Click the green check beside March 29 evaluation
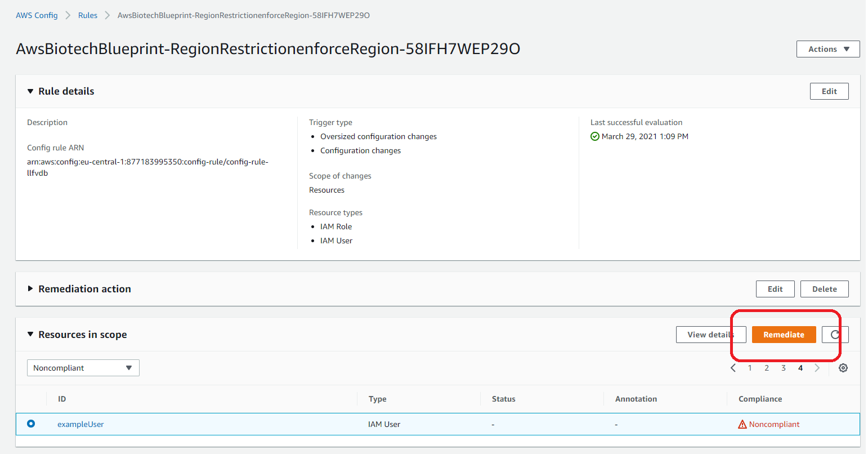Image resolution: width=868 pixels, height=454 pixels. pos(595,136)
